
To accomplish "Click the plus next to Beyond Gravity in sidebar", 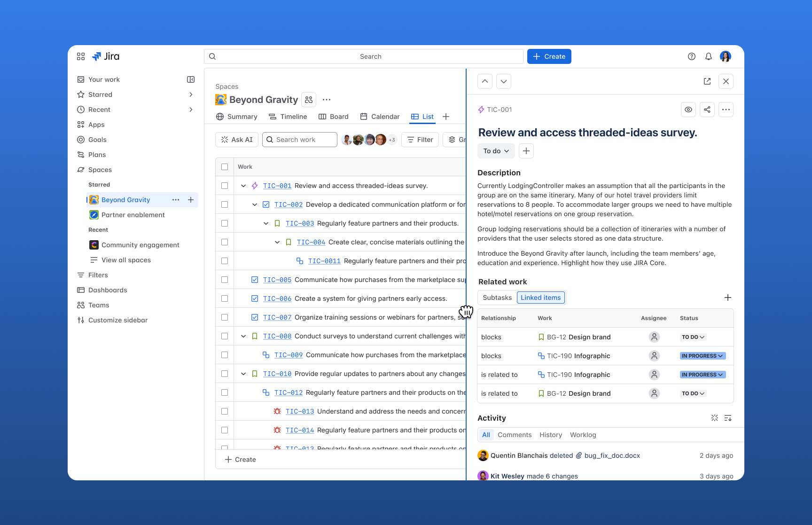I will (191, 200).
